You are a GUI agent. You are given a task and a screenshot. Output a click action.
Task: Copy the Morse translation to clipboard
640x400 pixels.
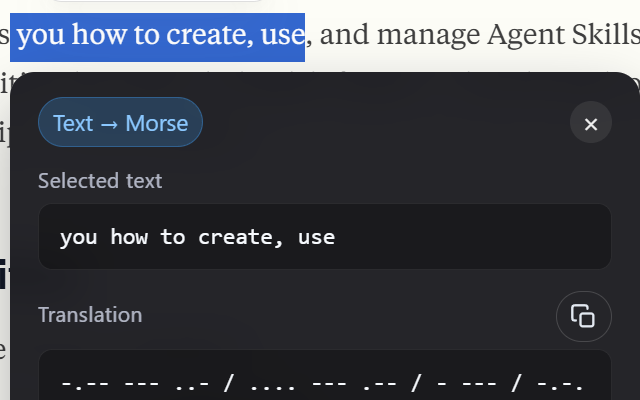pyautogui.click(x=583, y=316)
